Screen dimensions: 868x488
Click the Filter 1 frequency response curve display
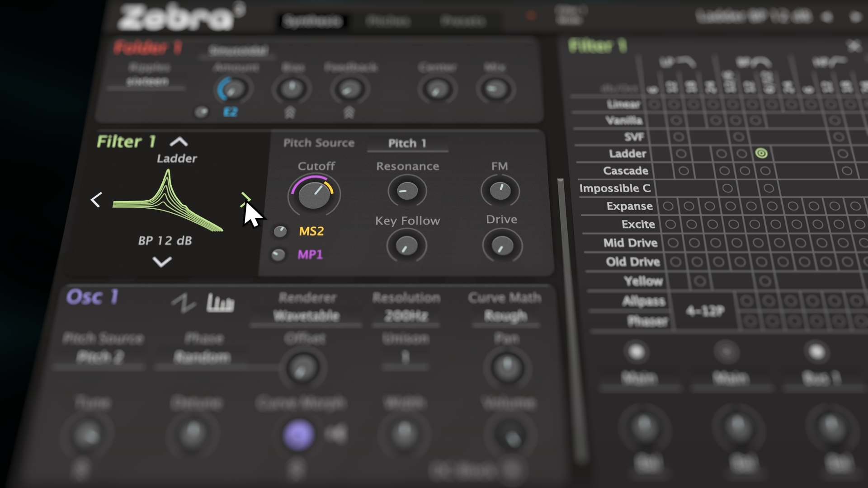pyautogui.click(x=168, y=200)
